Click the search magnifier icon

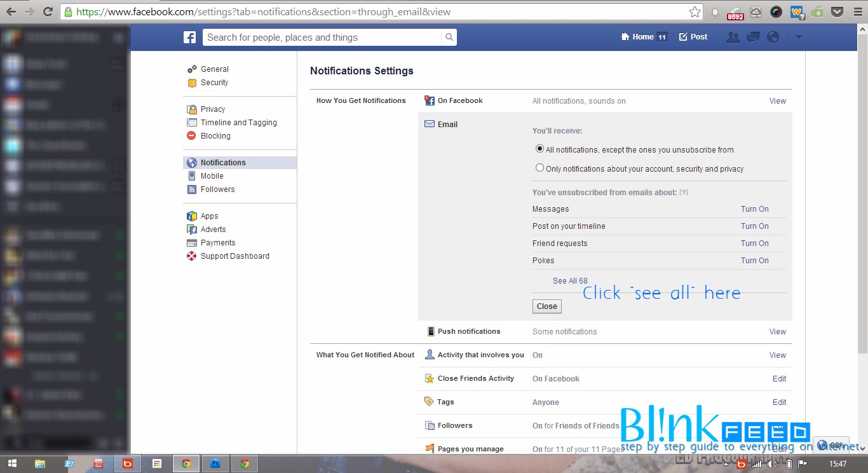pyautogui.click(x=449, y=38)
